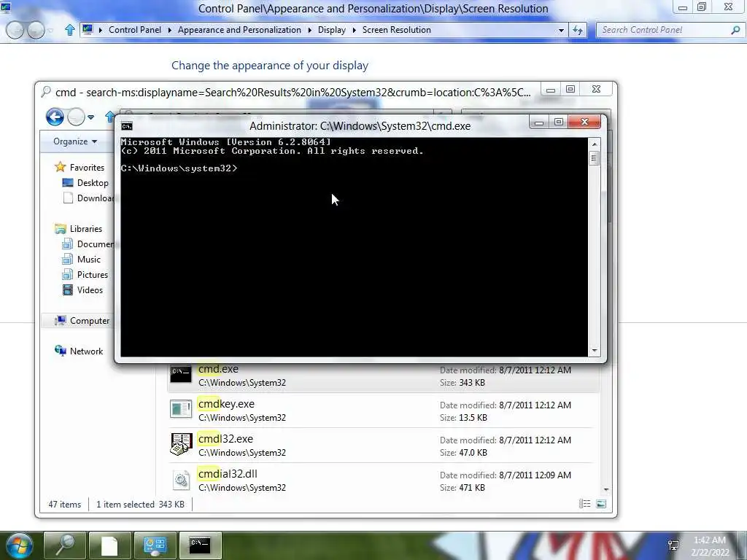Screen dimensions: 747x560
Task: Select the cmdl32.exe file icon
Action: pyautogui.click(x=181, y=444)
